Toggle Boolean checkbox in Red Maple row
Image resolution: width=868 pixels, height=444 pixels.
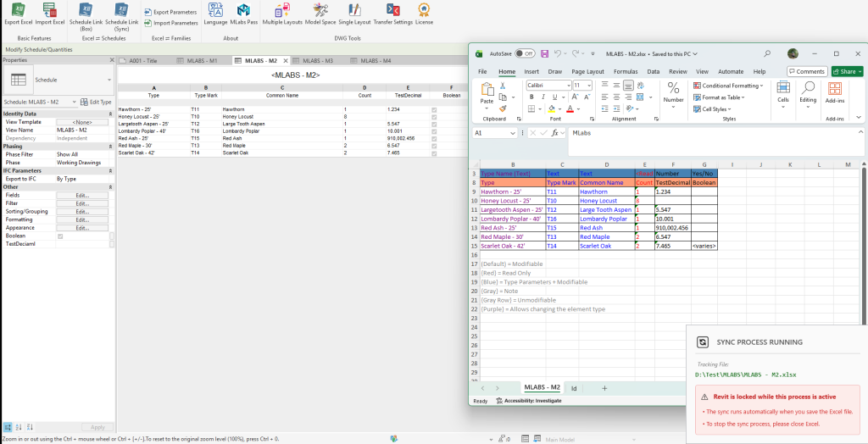pyautogui.click(x=434, y=146)
